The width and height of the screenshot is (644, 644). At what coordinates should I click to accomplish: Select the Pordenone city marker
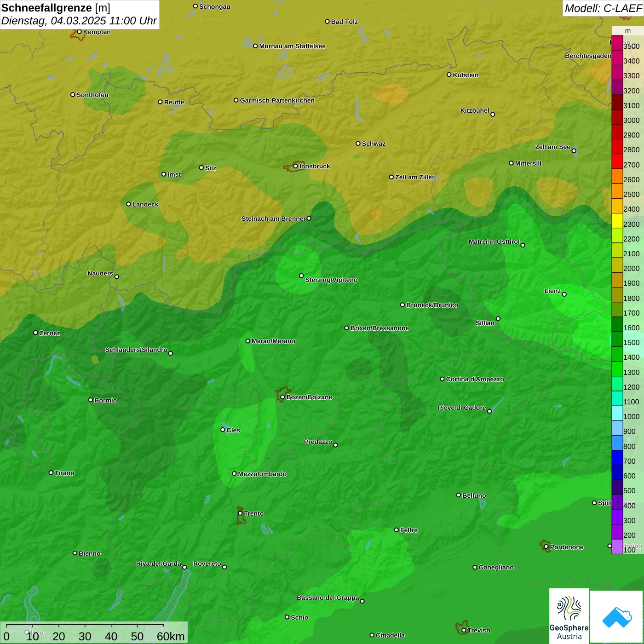pos(546,547)
